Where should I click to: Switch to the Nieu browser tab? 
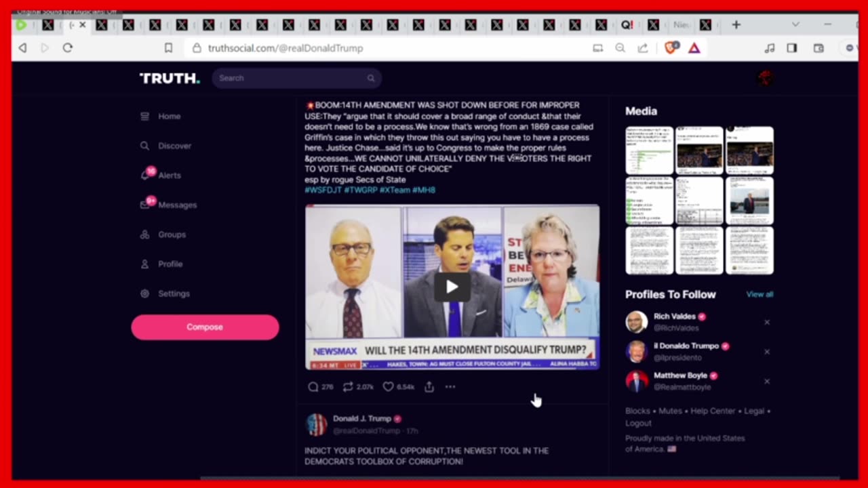tap(681, 25)
